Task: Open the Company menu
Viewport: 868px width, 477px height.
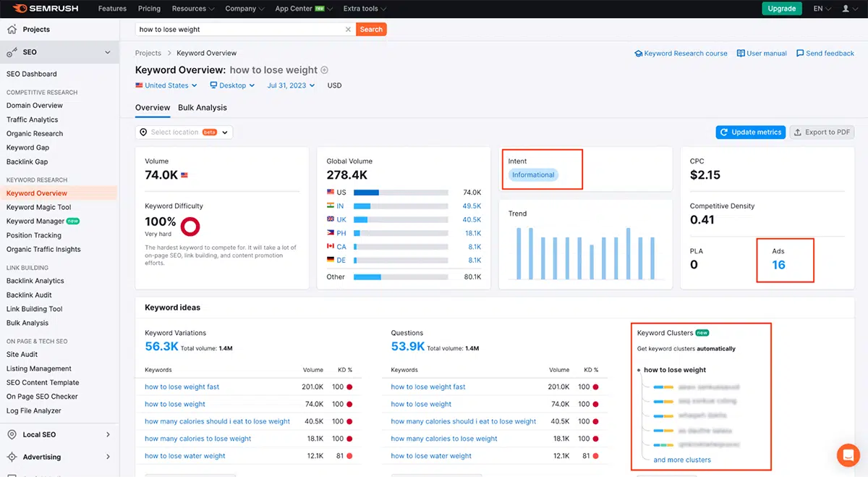Action: (244, 9)
